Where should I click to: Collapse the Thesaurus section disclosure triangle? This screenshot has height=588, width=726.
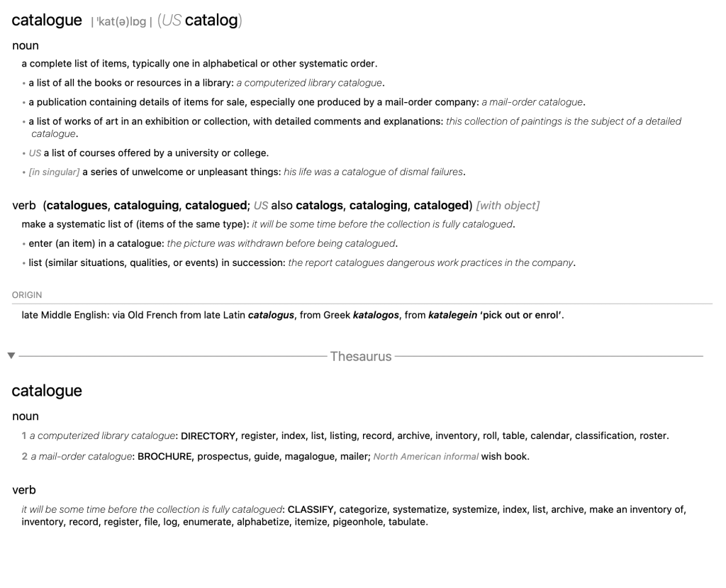coord(10,355)
